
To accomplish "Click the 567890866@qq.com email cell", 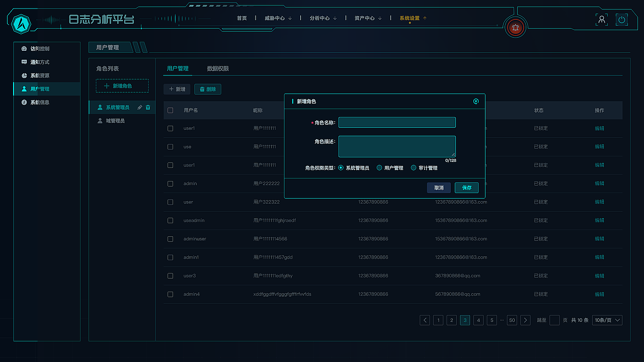I will (458, 294).
